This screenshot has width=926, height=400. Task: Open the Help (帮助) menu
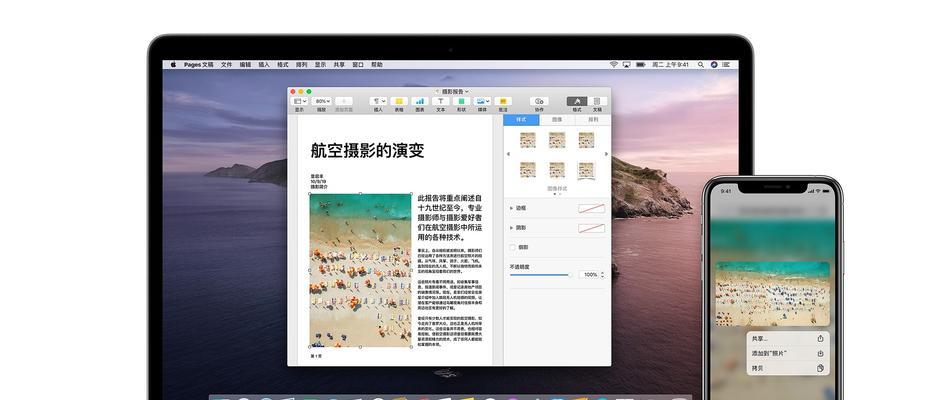(x=377, y=64)
